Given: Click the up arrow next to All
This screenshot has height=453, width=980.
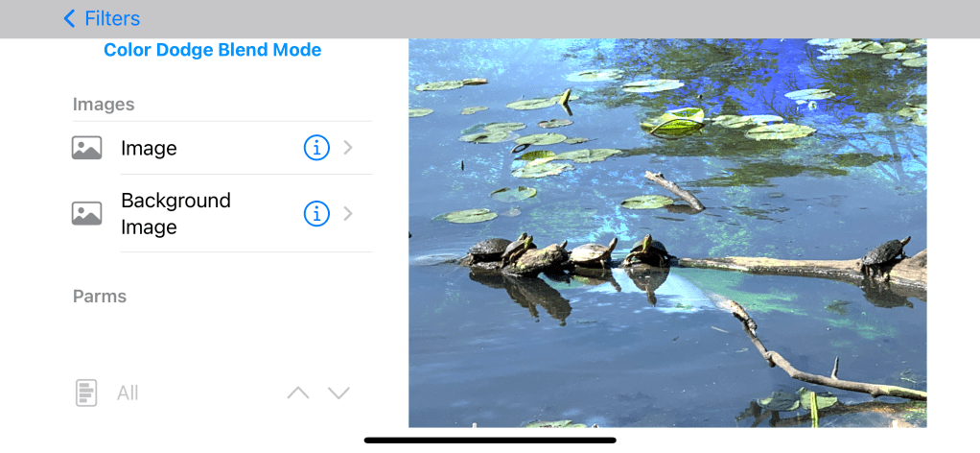Looking at the screenshot, I should pos(298,393).
